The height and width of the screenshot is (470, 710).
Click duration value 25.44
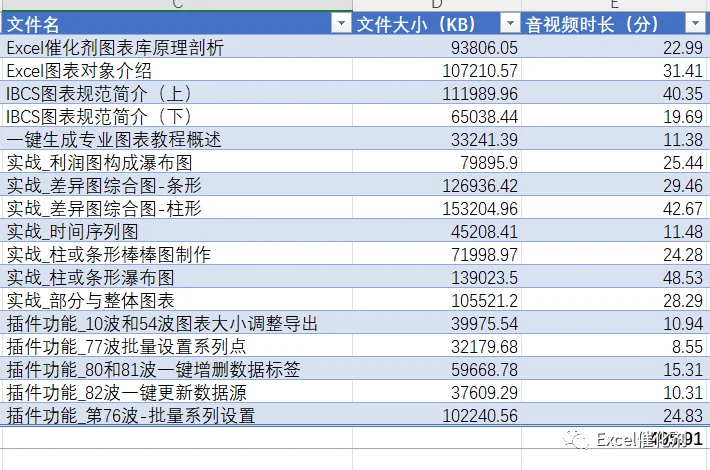683,162
